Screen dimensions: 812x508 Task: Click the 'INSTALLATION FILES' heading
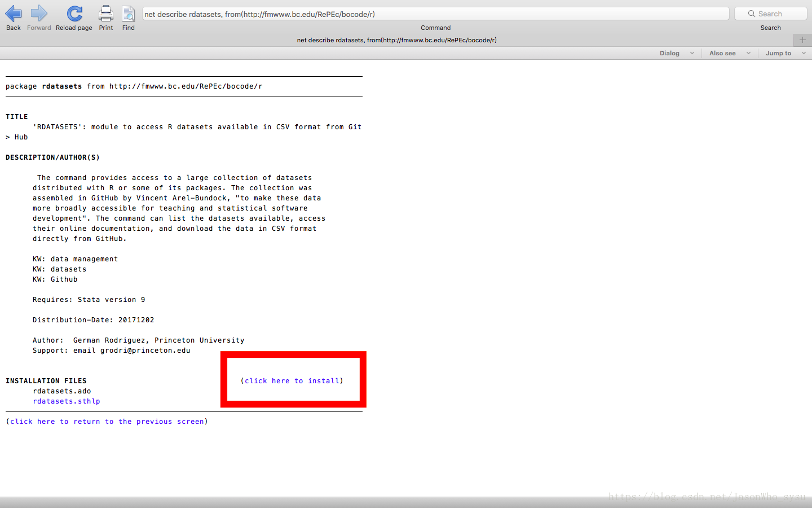click(x=46, y=381)
